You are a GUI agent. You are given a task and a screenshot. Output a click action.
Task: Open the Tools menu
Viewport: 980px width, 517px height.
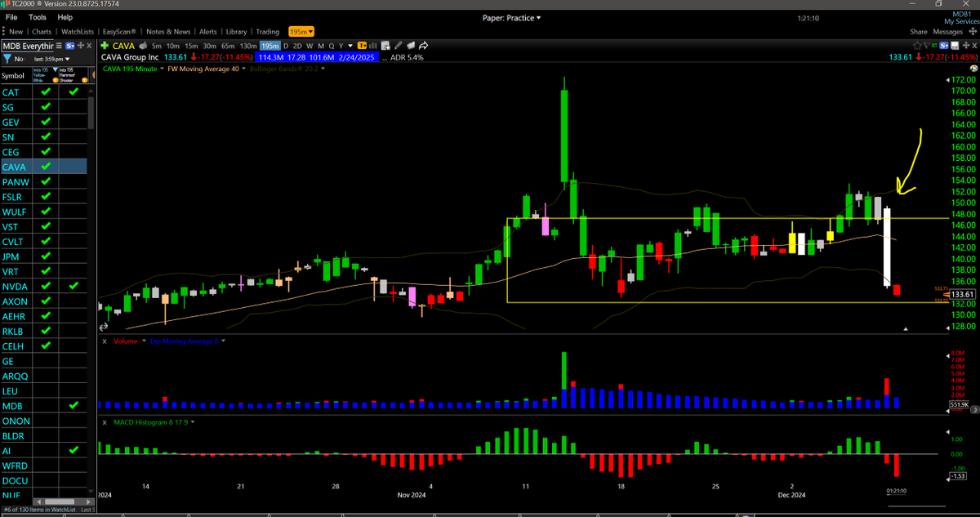38,17
